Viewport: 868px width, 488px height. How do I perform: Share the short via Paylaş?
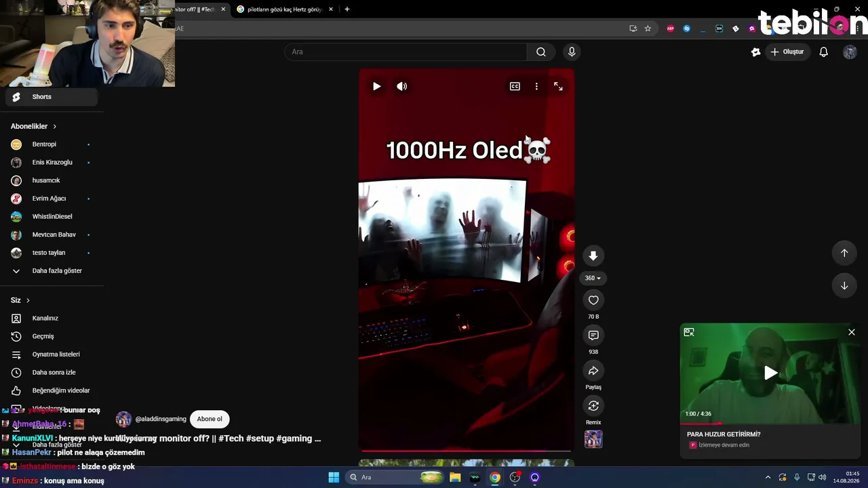pos(593,371)
